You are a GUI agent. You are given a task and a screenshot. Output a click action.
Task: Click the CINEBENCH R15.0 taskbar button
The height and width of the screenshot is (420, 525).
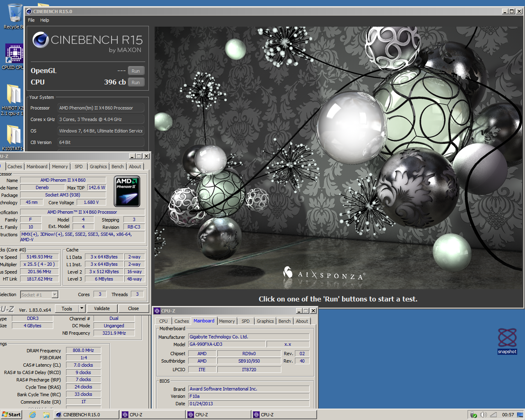[x=86, y=415]
